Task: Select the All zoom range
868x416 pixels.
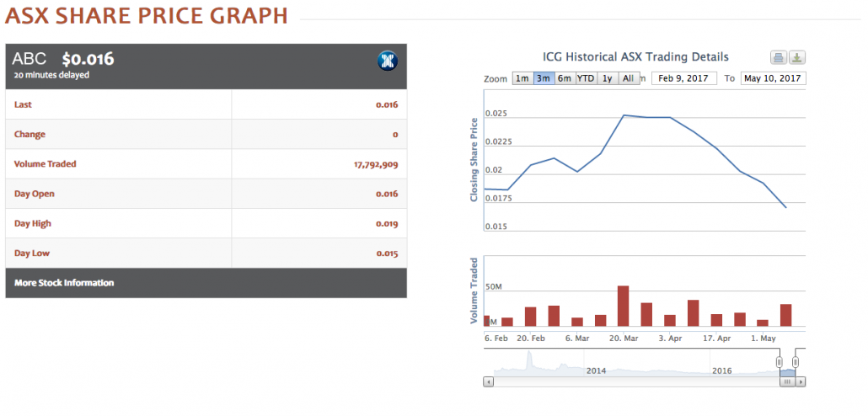Action: coord(629,78)
